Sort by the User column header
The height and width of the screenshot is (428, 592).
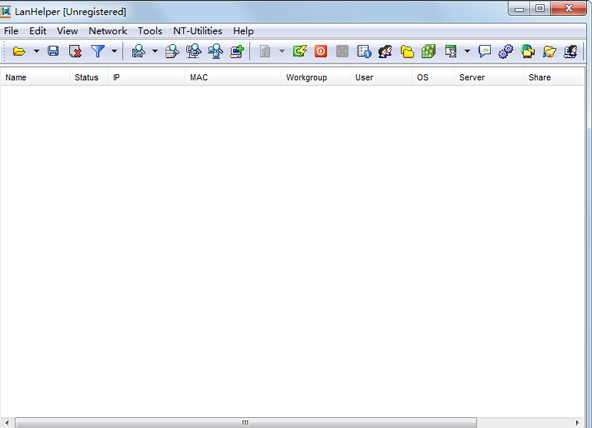pos(381,77)
